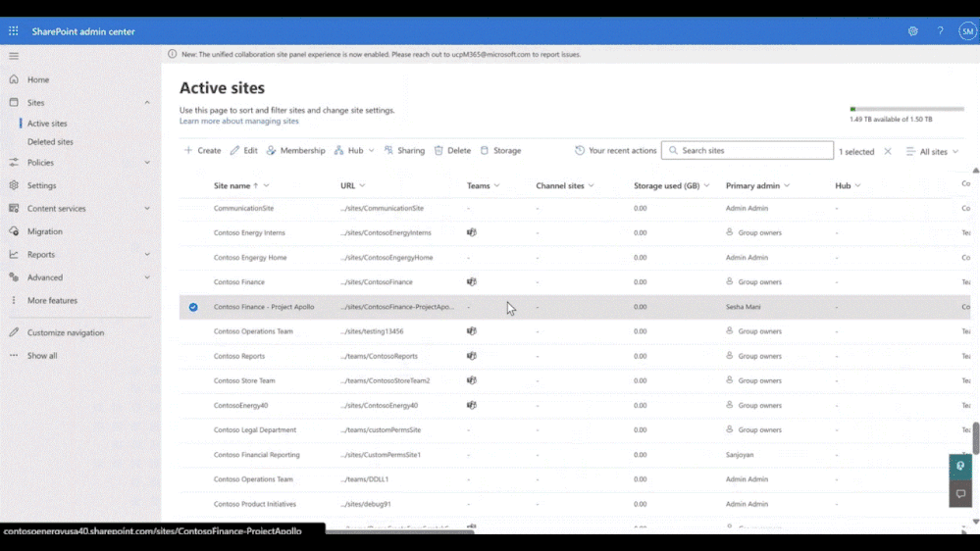Clear selection with X next to 1 selected
This screenshot has width=980, height=551.
click(888, 151)
